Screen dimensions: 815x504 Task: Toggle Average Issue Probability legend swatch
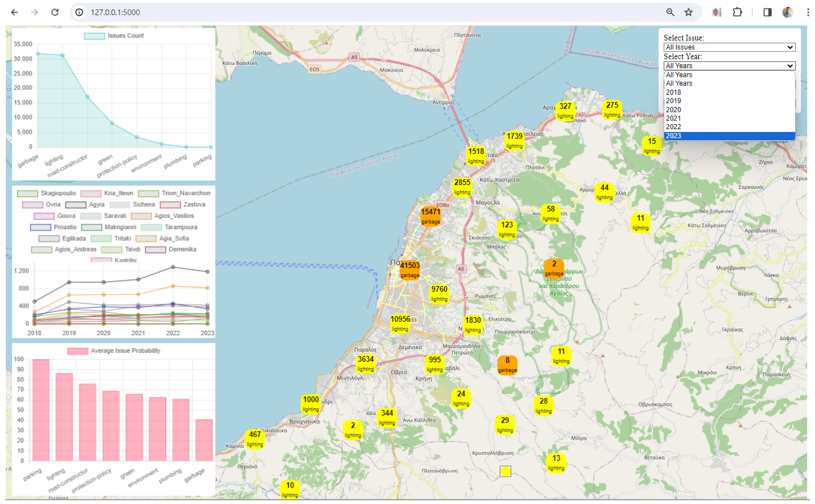tap(78, 351)
